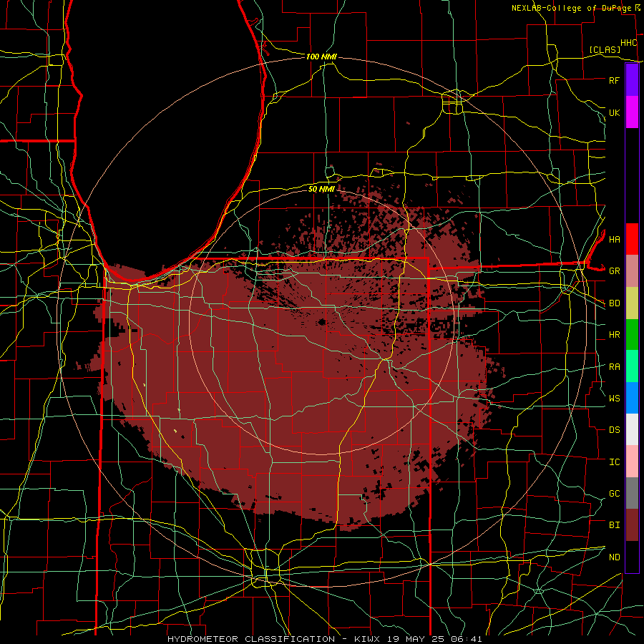Viewport: 644px width, 644px height.
Task: Click the IC legend label
Action: coord(614,462)
